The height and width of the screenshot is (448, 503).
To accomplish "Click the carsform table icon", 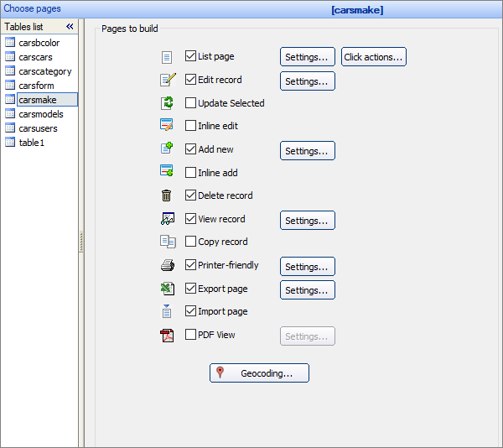I will coord(10,85).
